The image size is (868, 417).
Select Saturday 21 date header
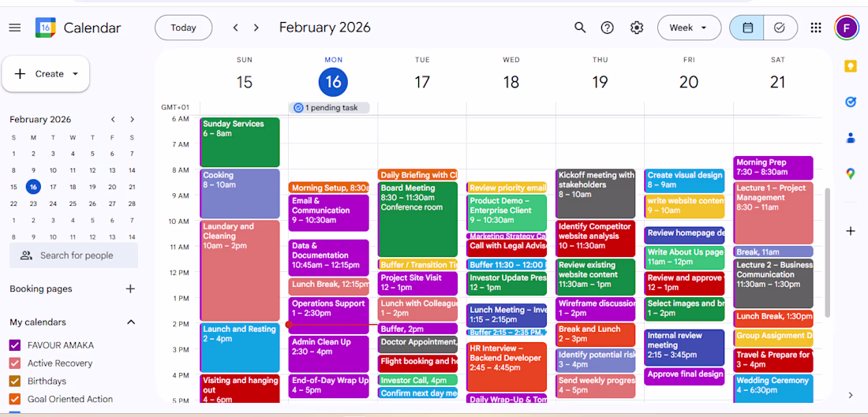coord(778,82)
